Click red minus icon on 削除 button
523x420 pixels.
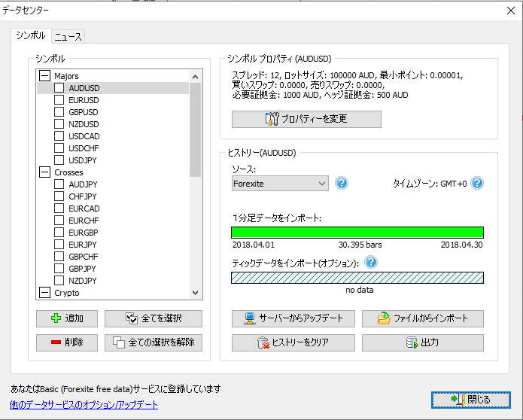[56, 342]
